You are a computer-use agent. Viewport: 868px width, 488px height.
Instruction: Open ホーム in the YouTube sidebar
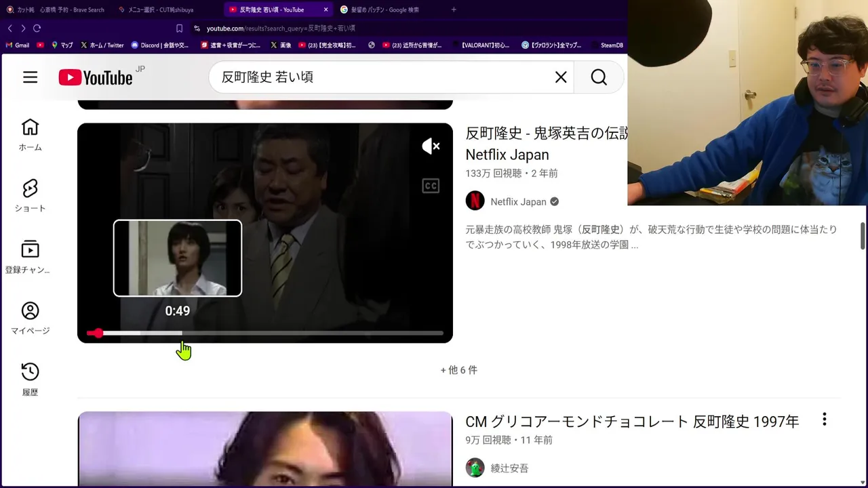30,135
